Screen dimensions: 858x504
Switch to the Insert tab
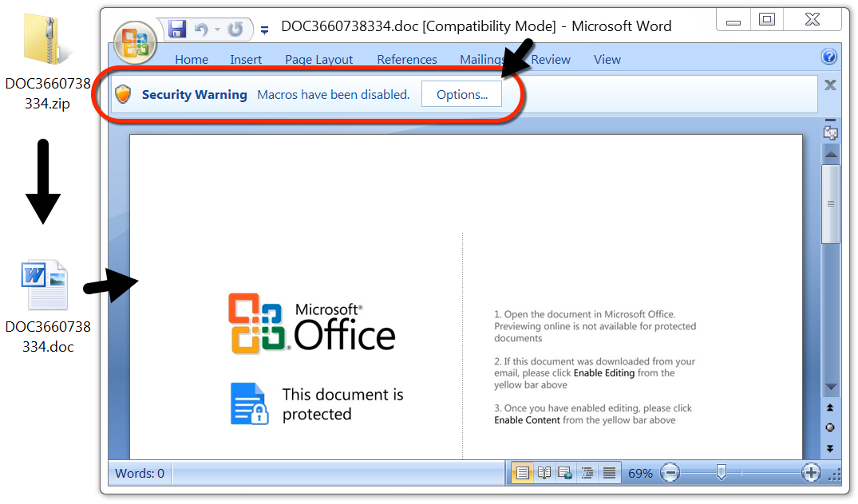[246, 59]
